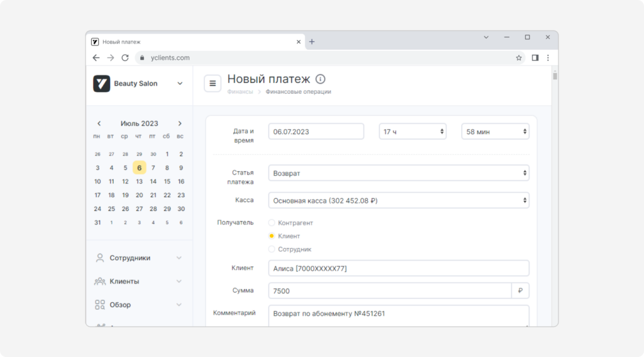This screenshot has width=644, height=357.
Task: Expand the Обзор sidebar section
Action: 179,305
